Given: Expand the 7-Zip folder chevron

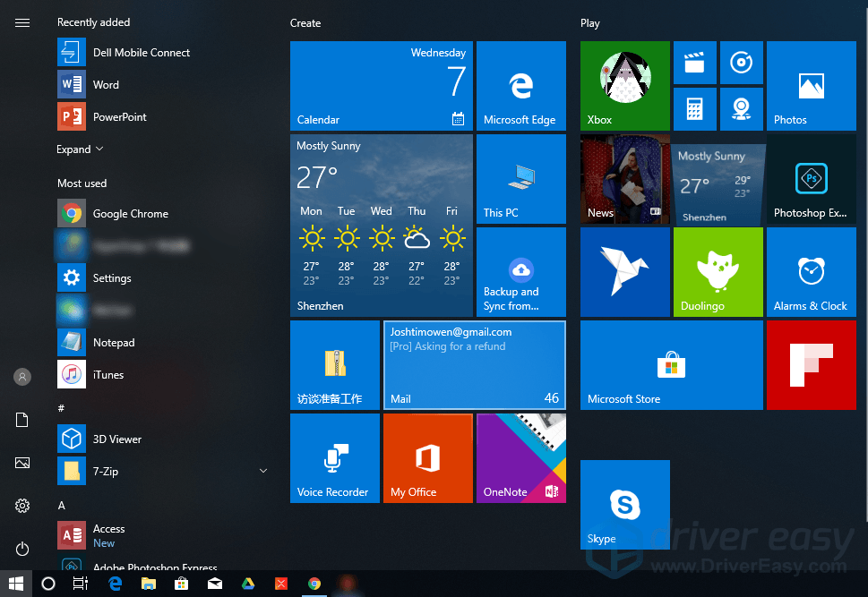Looking at the screenshot, I should coord(263,471).
